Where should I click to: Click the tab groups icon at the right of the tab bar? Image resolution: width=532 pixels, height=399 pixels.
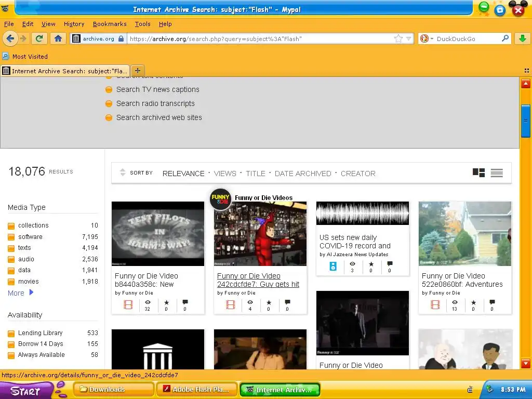point(527,71)
